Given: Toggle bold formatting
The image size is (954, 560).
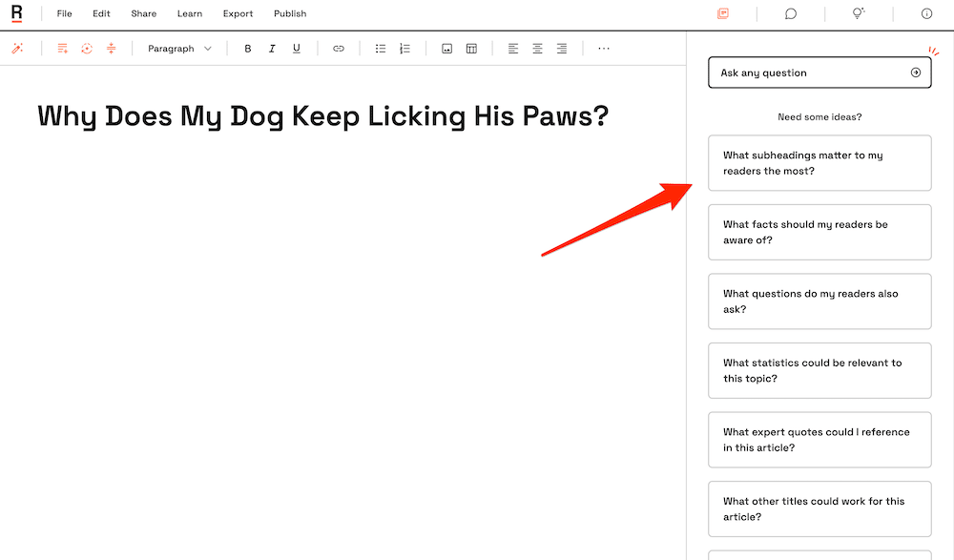Looking at the screenshot, I should 248,48.
